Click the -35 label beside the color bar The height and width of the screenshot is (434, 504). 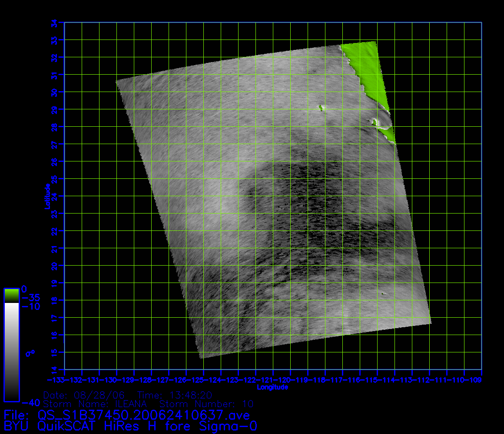pos(31,298)
